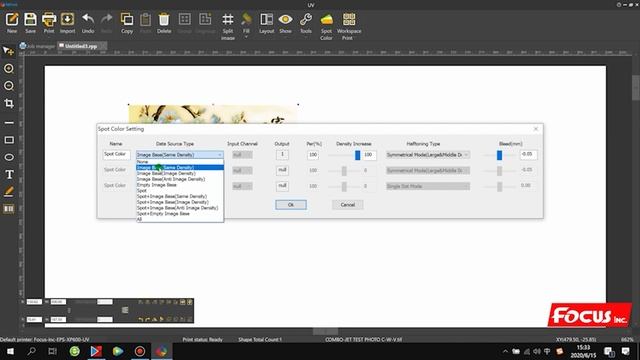This screenshot has width=640, height=360.
Task: Click the bottom sidebar barcode-style tool
Action: coord(9,209)
